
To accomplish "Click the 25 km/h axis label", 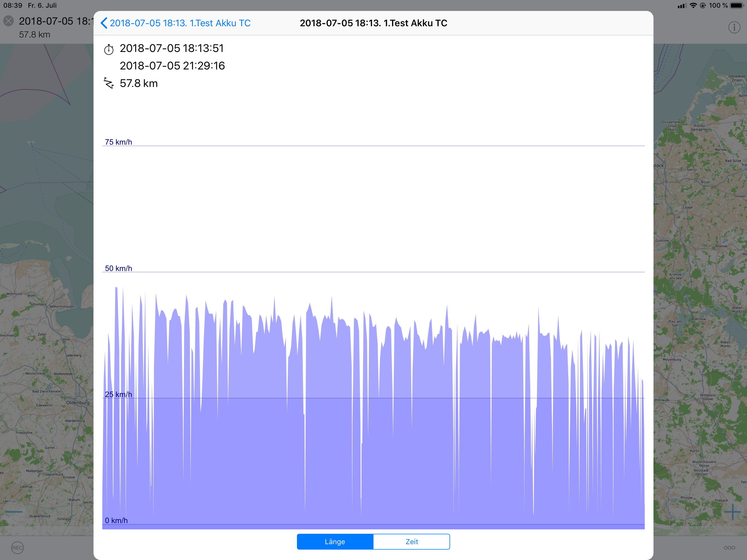I will [x=118, y=394].
